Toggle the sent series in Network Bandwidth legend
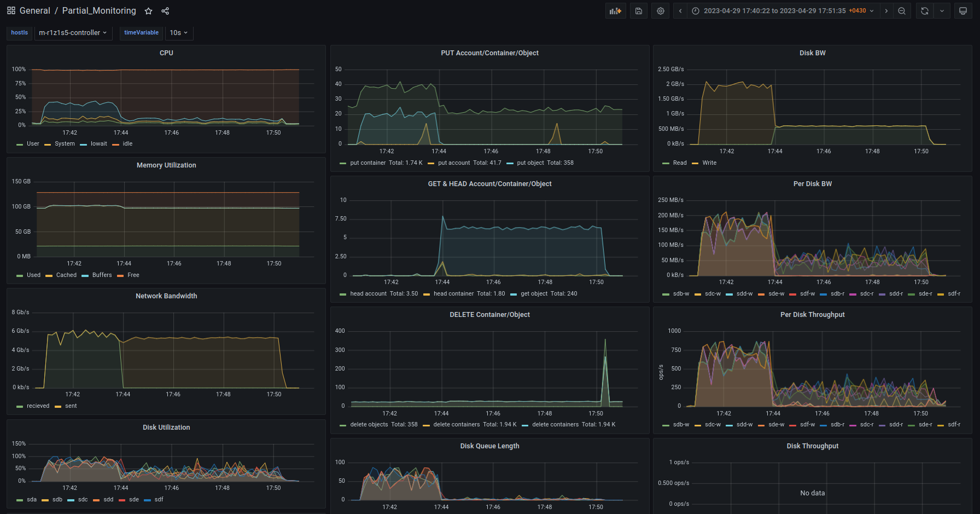This screenshot has width=980, height=514. (x=71, y=406)
